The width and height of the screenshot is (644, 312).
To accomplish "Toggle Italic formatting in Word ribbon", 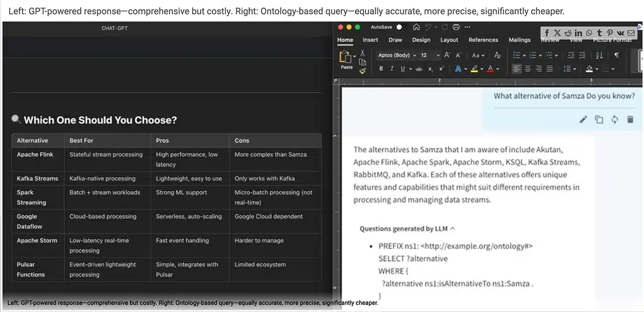I will [392, 69].
